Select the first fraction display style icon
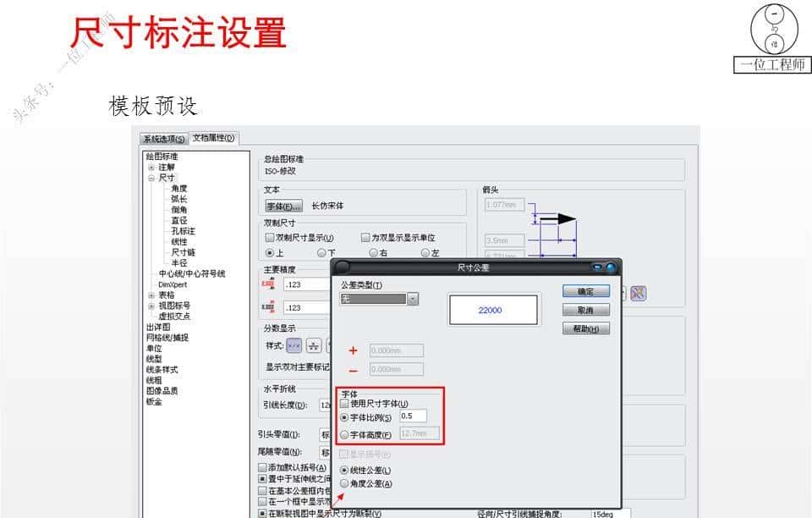The width and height of the screenshot is (812, 518). tap(294, 347)
